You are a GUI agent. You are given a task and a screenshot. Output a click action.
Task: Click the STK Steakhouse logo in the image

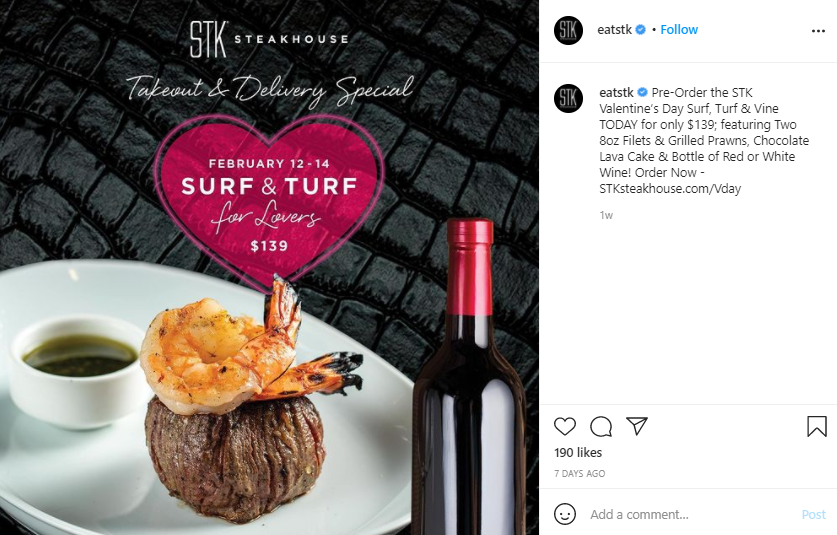pos(269,39)
